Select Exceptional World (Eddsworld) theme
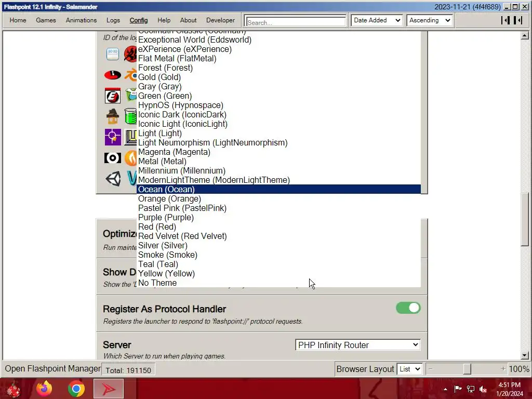532x399 pixels. tap(278, 39)
